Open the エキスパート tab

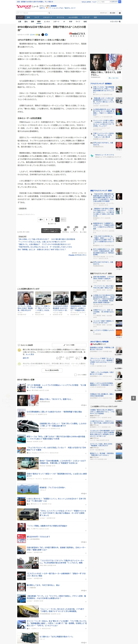coord(48,17)
